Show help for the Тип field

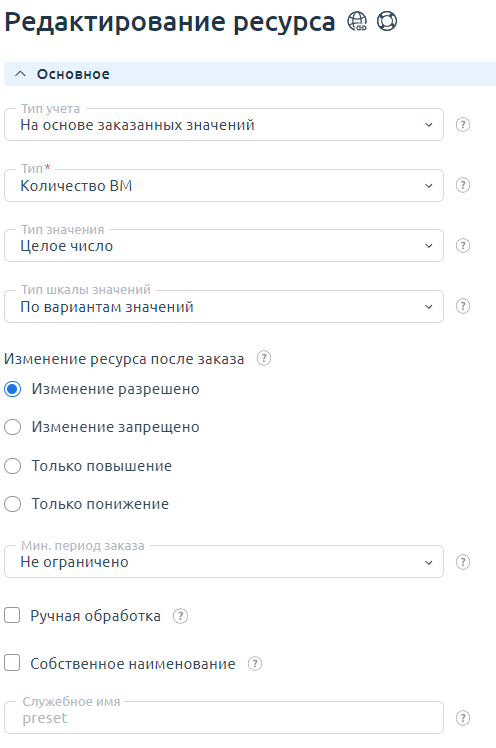[463, 185]
